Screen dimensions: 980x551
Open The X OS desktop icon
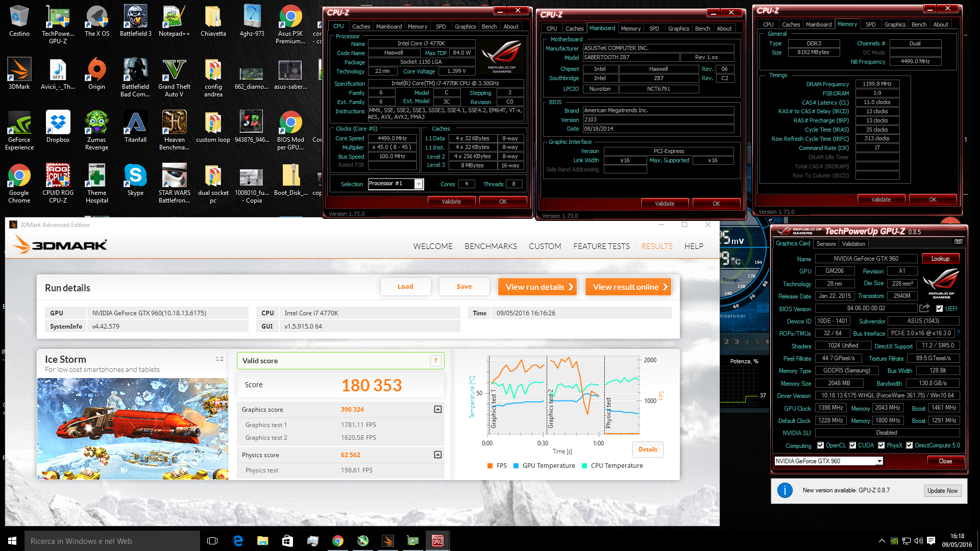pos(97,21)
